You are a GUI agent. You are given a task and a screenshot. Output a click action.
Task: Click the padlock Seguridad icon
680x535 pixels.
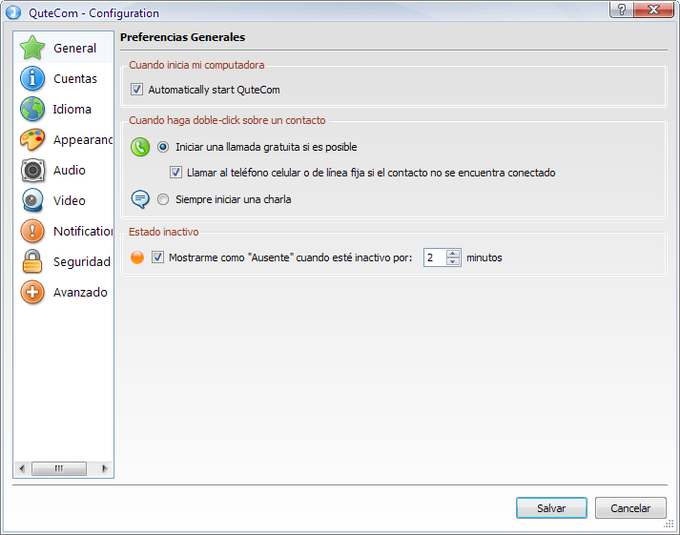[32, 261]
